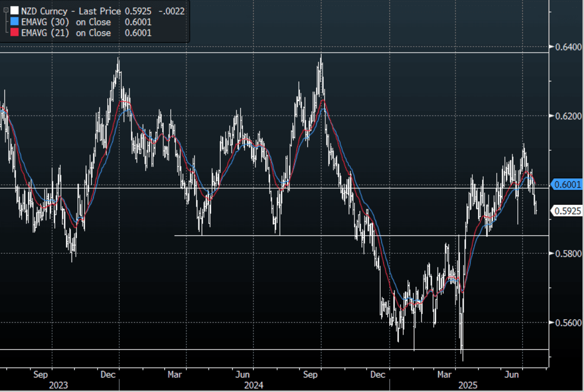Screen dimensions: 584x392
Task: Select the short horizontal support line above 0.5800
Action: coord(325,235)
